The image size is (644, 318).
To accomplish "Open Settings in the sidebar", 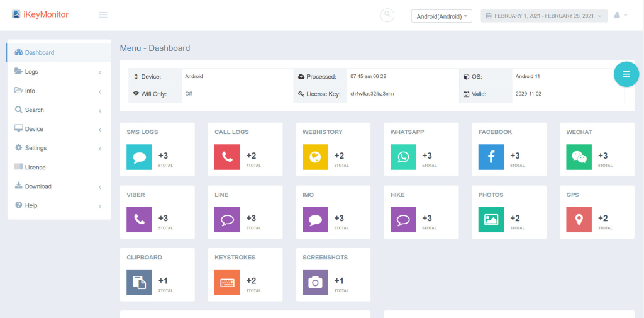I will coord(59,148).
